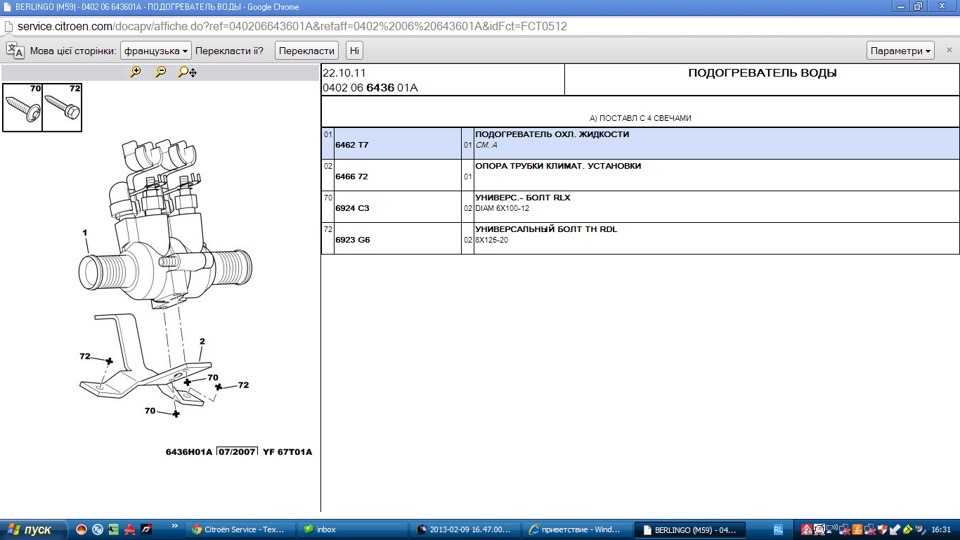960x540 pixels.
Task: Click 'ОПОРА ТРУБКИ КЛИМАТ. УСТАНОВКИ' description
Action: 558,166
